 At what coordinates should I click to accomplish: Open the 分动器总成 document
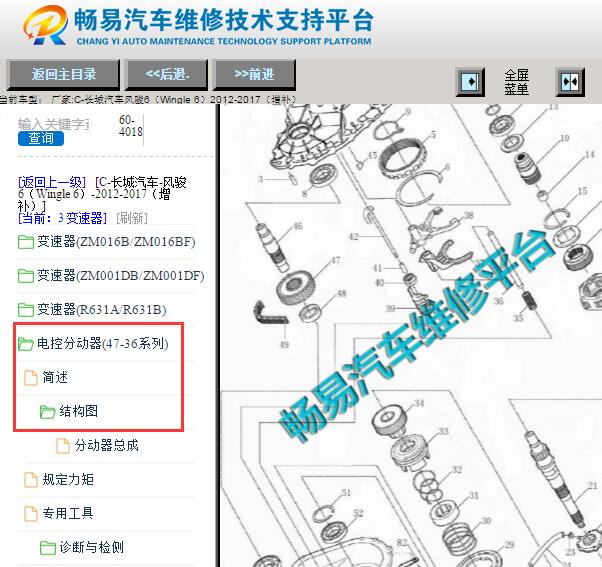pyautogui.click(x=106, y=445)
